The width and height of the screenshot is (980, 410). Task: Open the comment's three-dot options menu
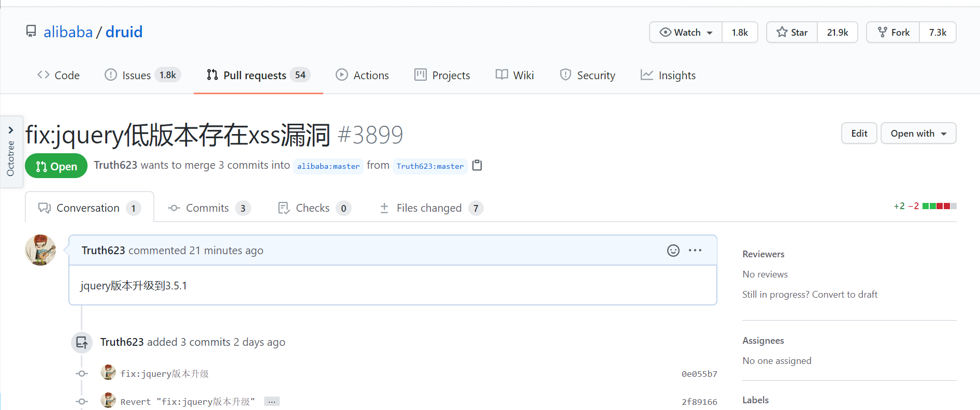click(695, 250)
